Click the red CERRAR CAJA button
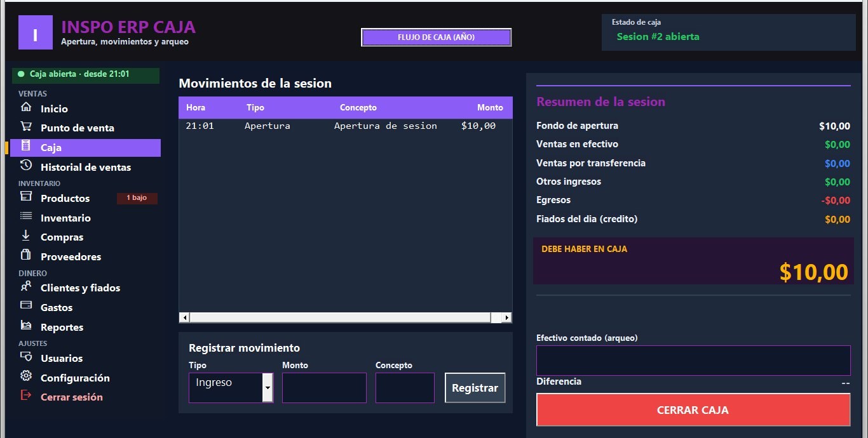The width and height of the screenshot is (868, 438). click(693, 410)
